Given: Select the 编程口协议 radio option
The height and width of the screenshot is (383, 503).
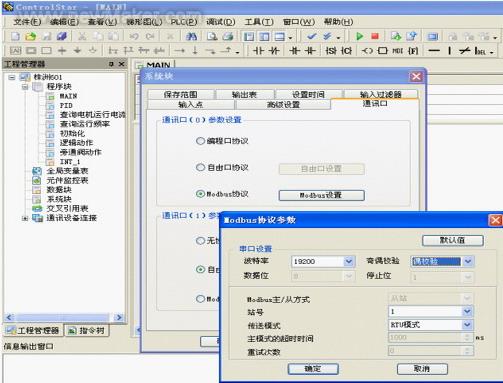Looking at the screenshot, I should (200, 141).
